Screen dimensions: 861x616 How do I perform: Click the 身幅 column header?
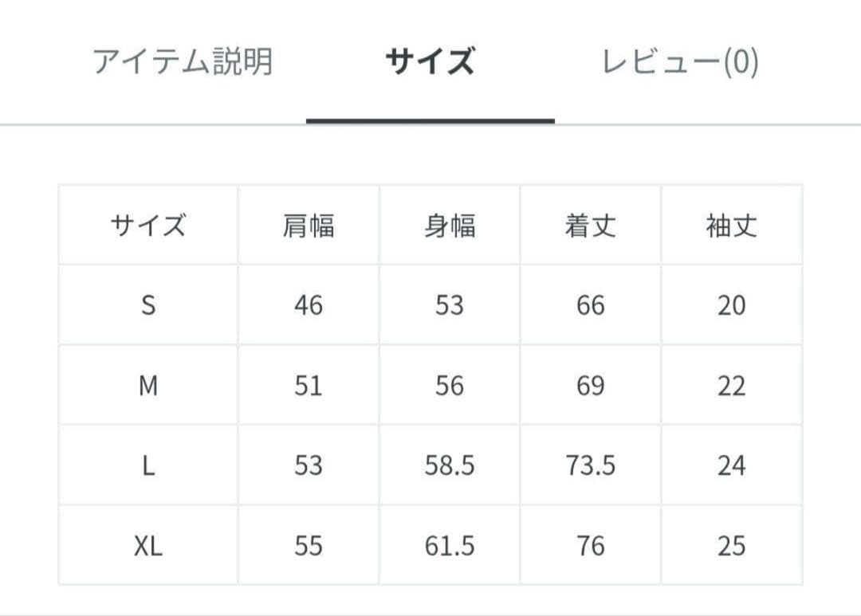(x=450, y=226)
